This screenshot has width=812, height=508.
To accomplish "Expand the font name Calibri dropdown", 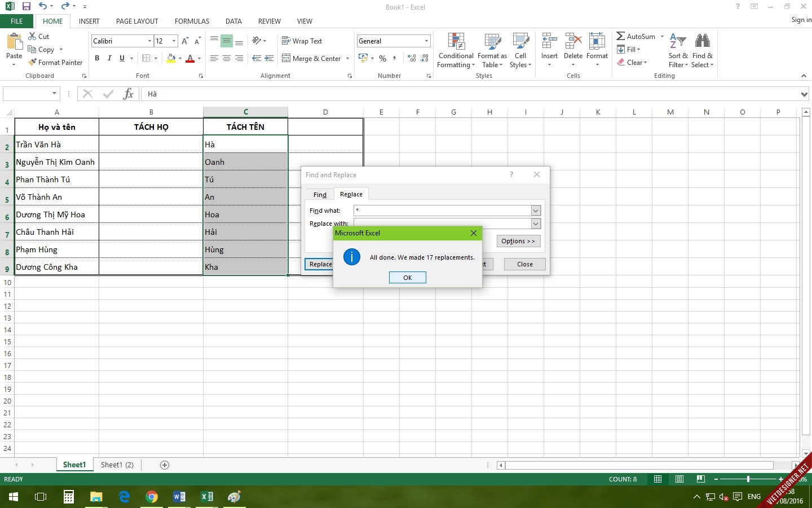I will point(149,41).
